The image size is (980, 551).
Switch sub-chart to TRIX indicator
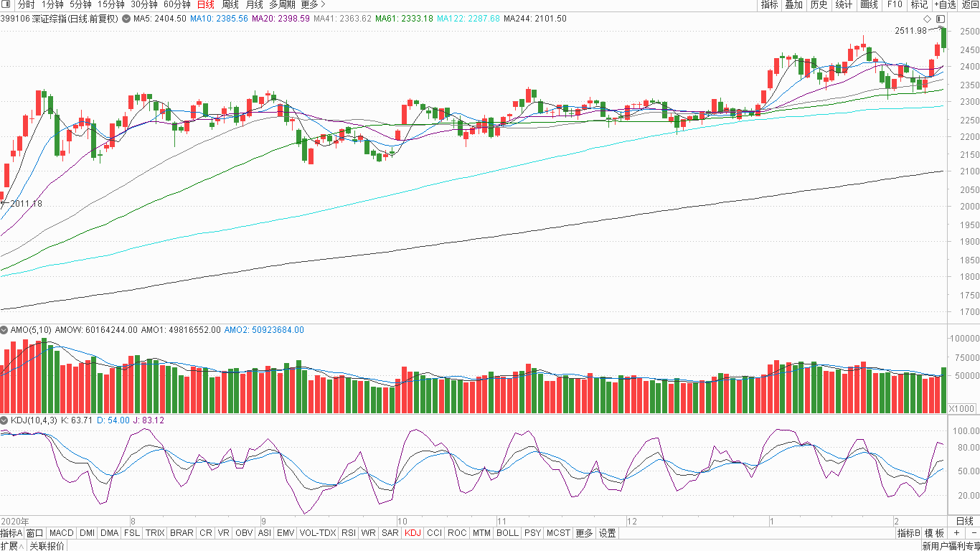click(x=155, y=533)
